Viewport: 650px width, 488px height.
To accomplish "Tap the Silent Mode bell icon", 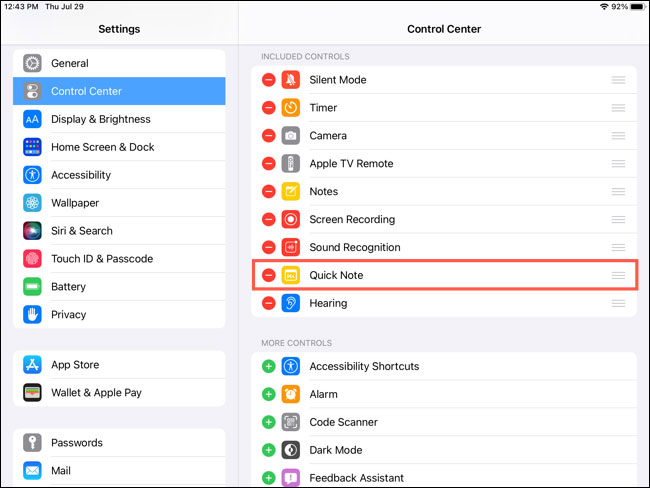I will point(291,79).
